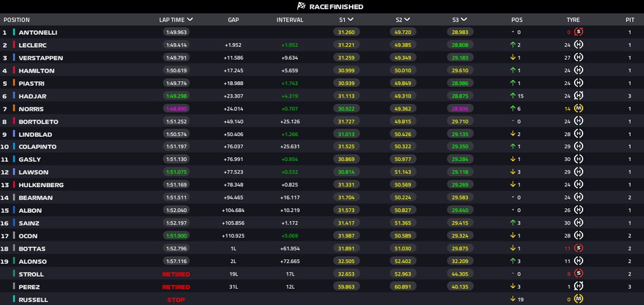Open the S2 sector column dropdown
The image size is (644, 305).
pos(406,19)
